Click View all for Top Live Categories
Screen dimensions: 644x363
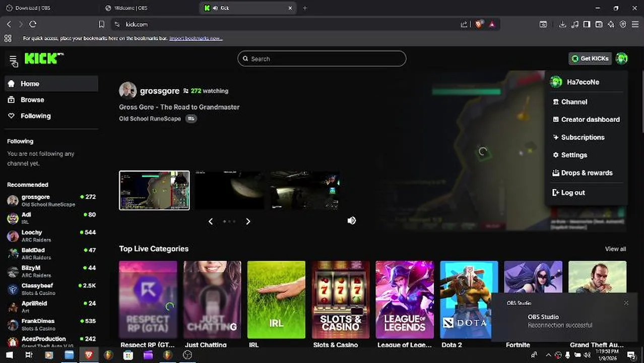point(615,249)
